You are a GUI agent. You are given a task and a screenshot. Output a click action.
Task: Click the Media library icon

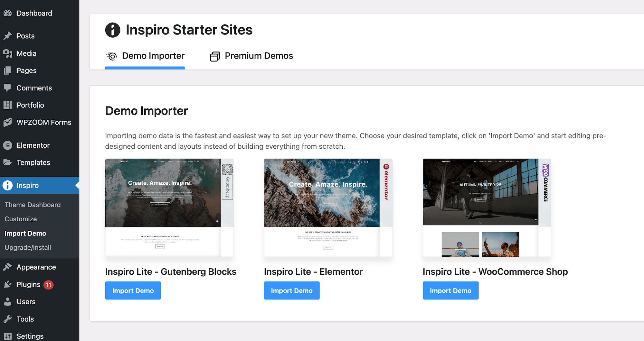[8, 53]
